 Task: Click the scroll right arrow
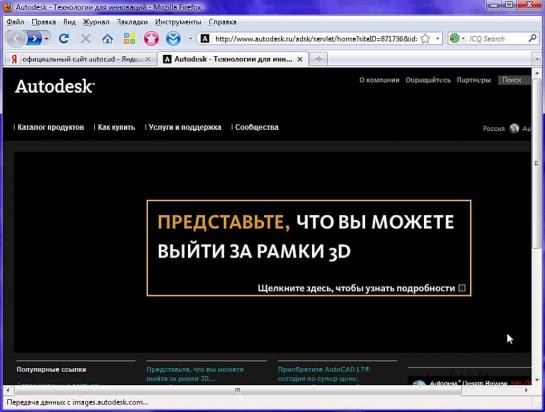click(526, 390)
